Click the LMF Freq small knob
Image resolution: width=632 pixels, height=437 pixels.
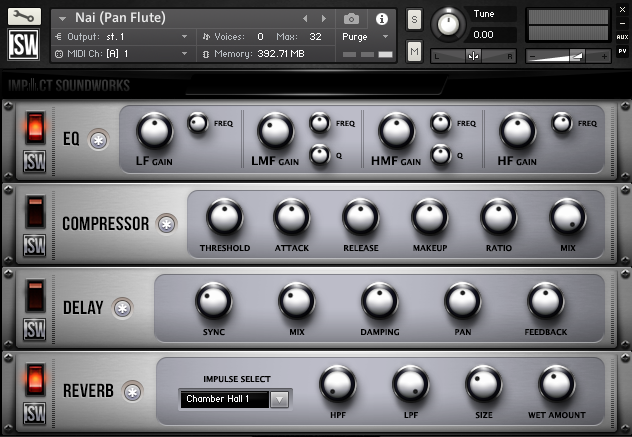click(x=320, y=123)
